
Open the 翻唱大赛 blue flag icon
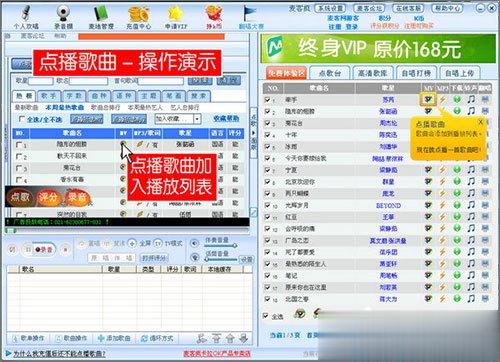click(x=249, y=14)
